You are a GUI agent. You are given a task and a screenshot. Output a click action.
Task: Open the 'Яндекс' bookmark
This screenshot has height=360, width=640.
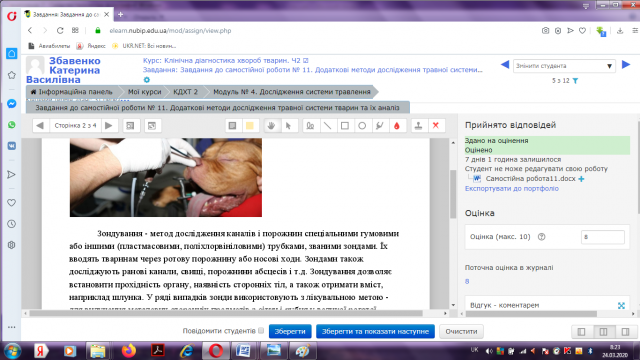(x=91, y=46)
